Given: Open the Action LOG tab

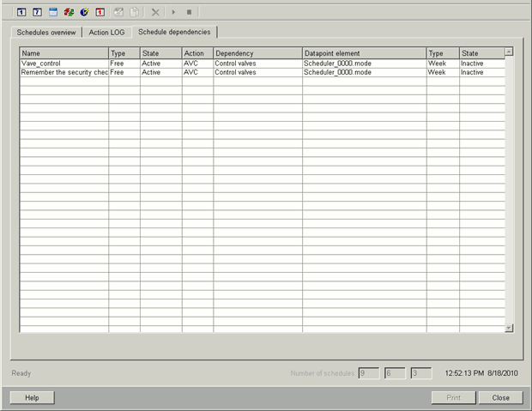Looking at the screenshot, I should pos(107,33).
